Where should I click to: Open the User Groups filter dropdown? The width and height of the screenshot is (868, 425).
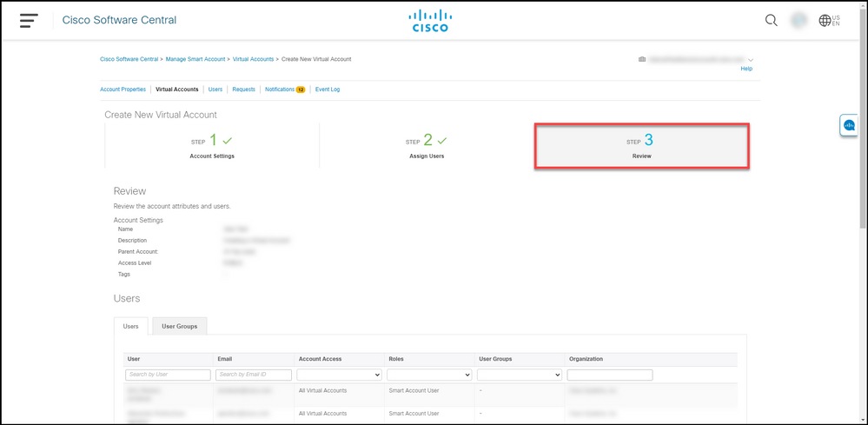coord(520,375)
